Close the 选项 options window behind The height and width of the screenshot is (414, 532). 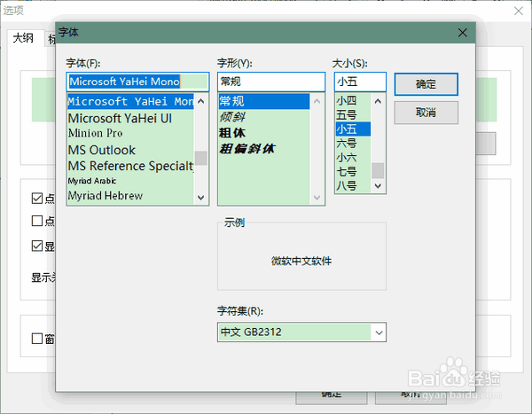click(518, 11)
